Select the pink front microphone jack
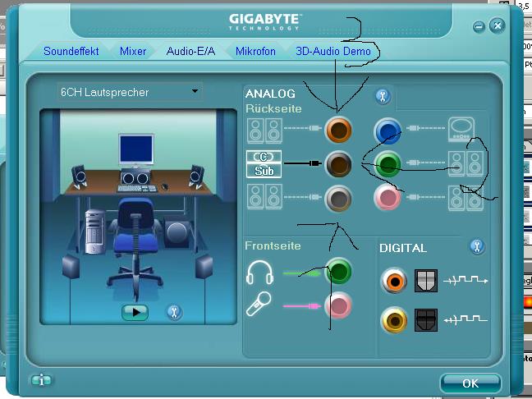This screenshot has height=399, width=532. point(338,305)
